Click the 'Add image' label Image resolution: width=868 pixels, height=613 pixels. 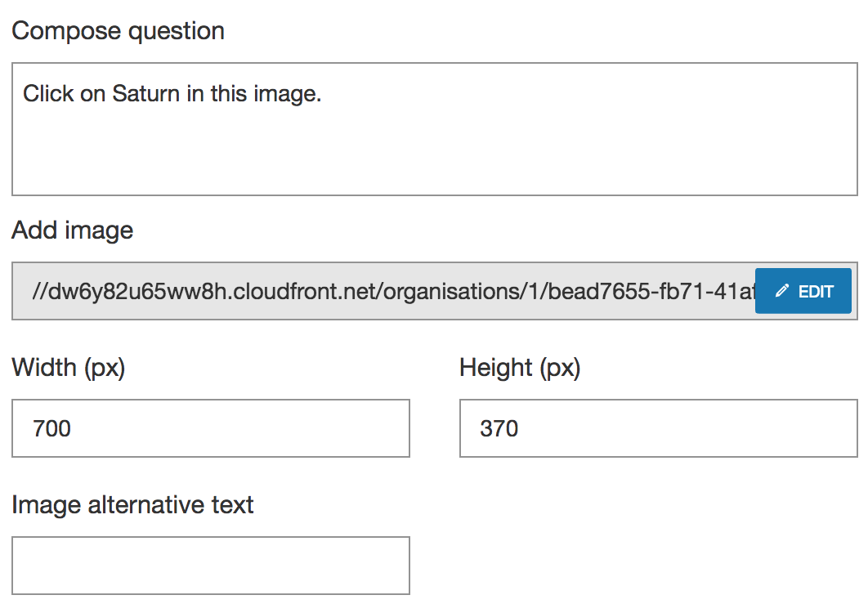pos(73,230)
